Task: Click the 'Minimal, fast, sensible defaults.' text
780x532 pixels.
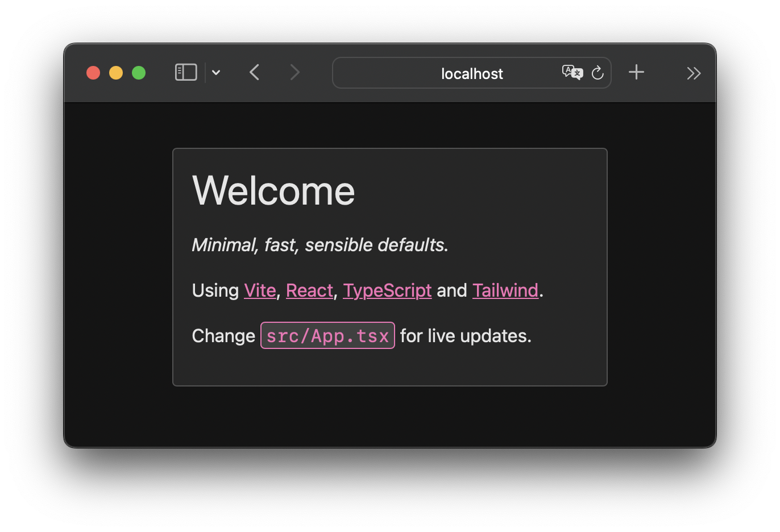Action: tap(320, 245)
